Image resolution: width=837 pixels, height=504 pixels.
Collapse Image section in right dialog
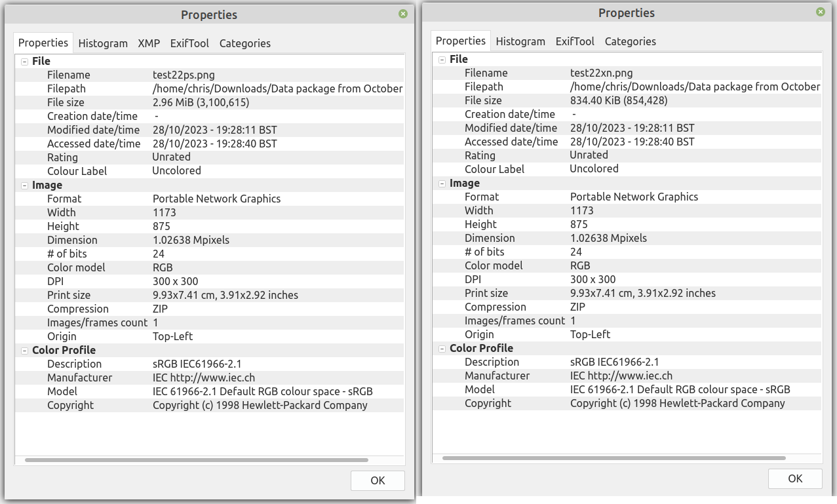(442, 184)
